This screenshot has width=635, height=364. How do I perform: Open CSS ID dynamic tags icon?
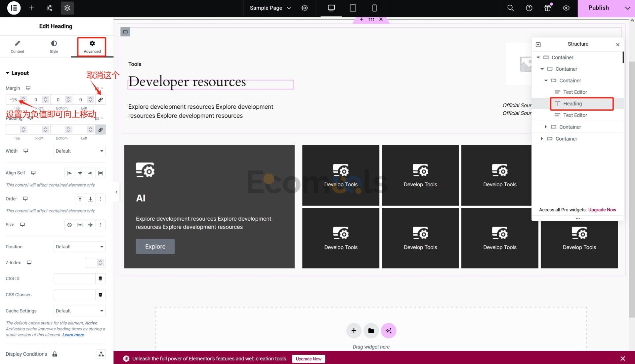click(x=101, y=278)
